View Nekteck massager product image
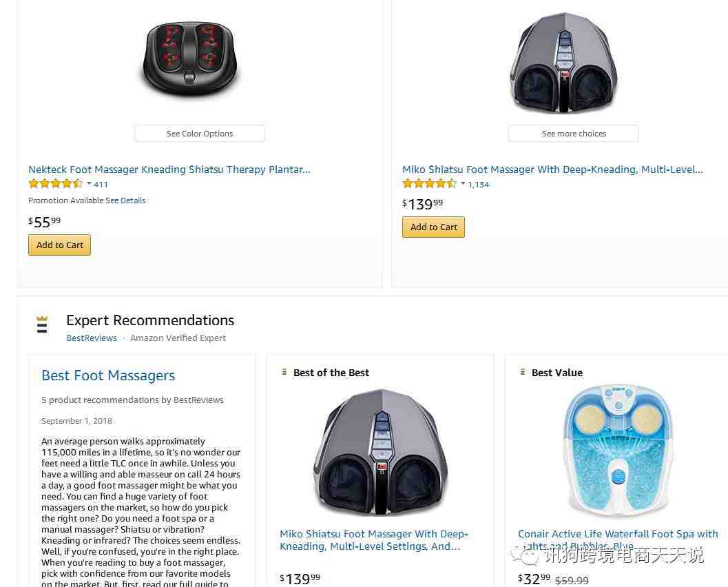728x587 pixels. click(x=190, y=58)
